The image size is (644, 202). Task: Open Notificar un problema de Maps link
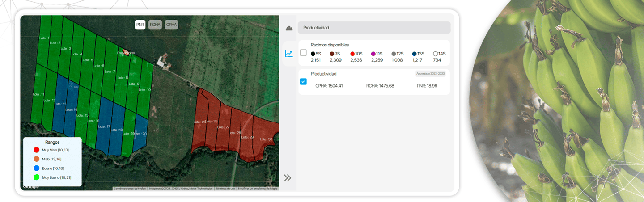coord(258,189)
